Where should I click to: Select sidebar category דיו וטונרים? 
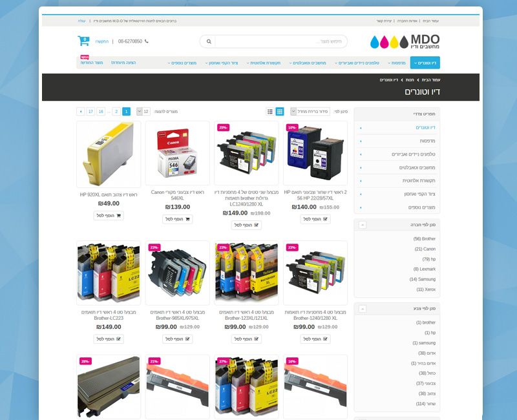point(425,127)
